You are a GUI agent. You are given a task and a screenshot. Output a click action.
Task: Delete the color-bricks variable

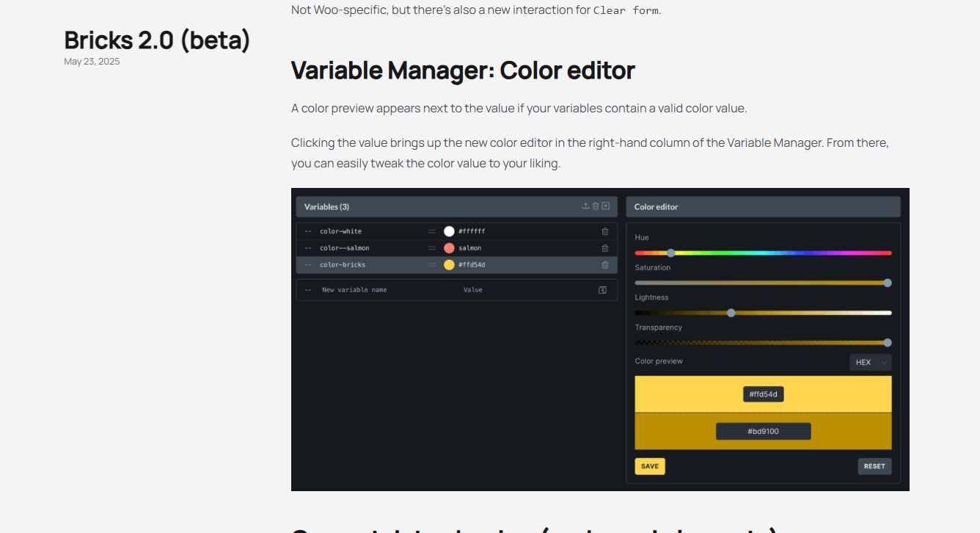pos(605,265)
